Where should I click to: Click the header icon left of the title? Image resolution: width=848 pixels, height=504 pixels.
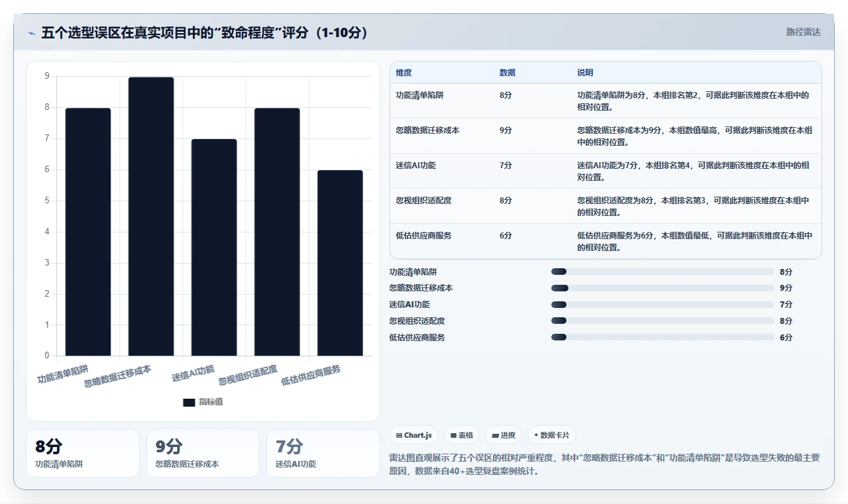point(31,32)
